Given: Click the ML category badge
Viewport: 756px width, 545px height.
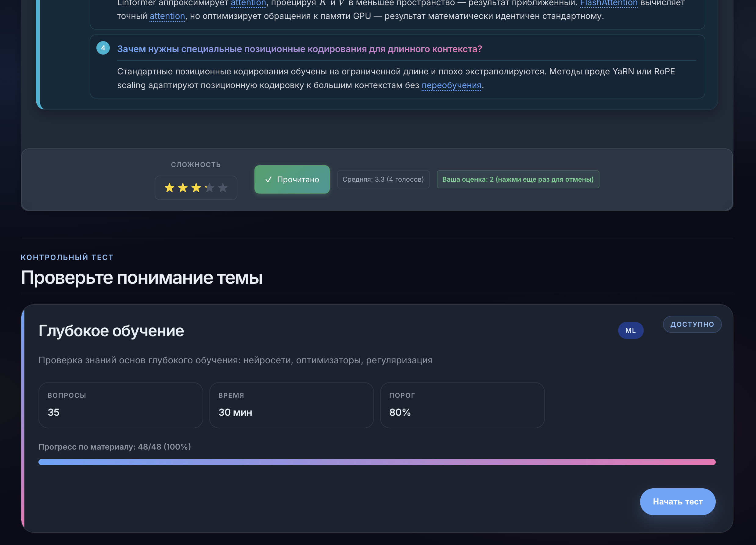Looking at the screenshot, I should [x=631, y=330].
